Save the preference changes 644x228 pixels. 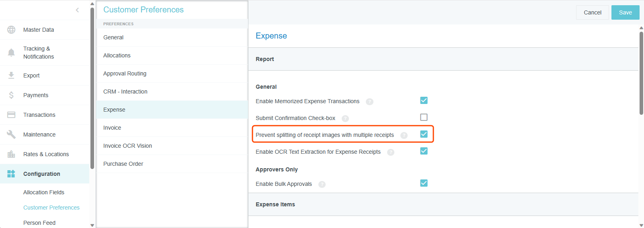pos(625,12)
